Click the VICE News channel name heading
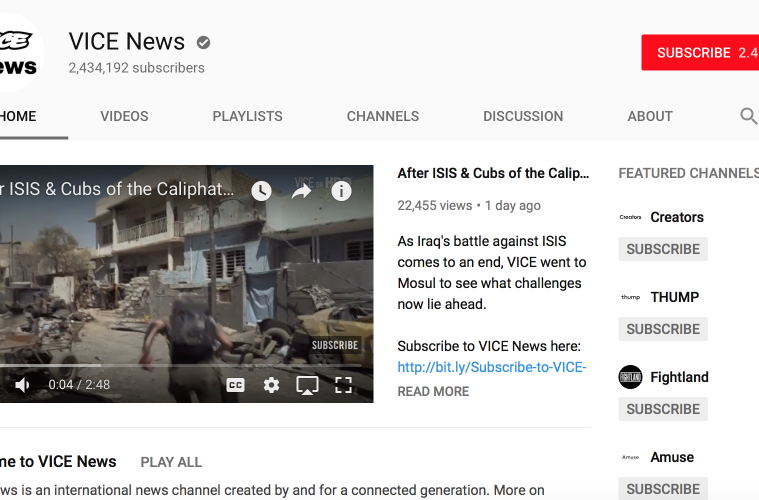Screen dimensions: 759x500 (126, 42)
